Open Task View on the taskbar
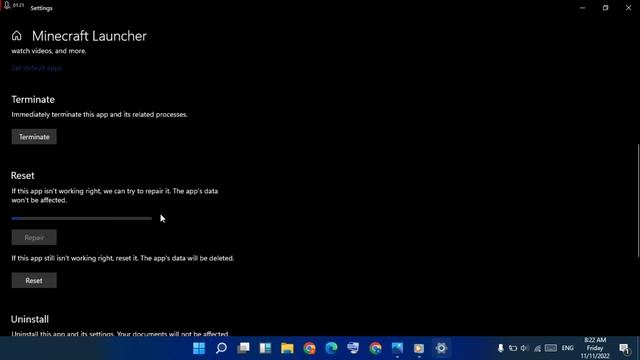Image resolution: width=640 pixels, height=360 pixels. (243, 348)
